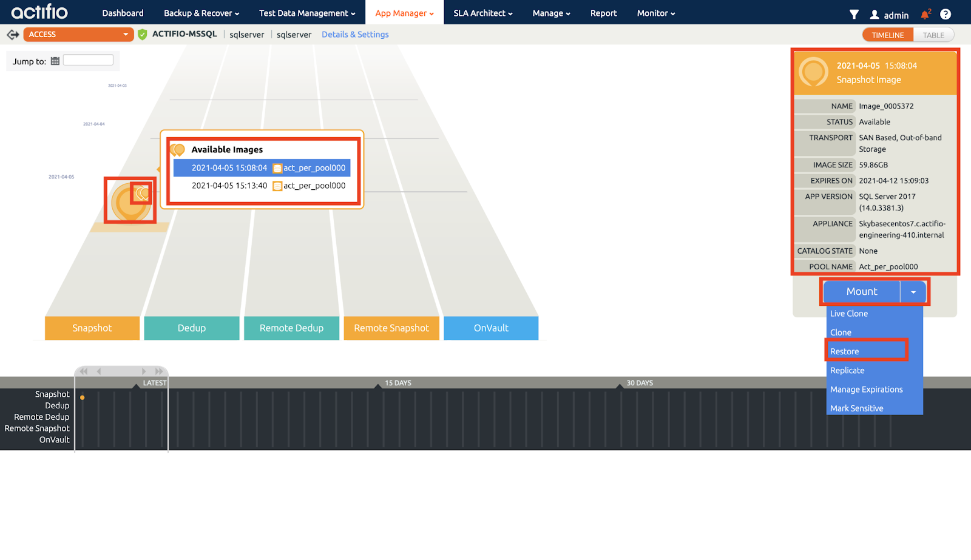This screenshot has width=971, height=560.
Task: Click the green shield protection icon
Action: pyautogui.click(x=142, y=35)
